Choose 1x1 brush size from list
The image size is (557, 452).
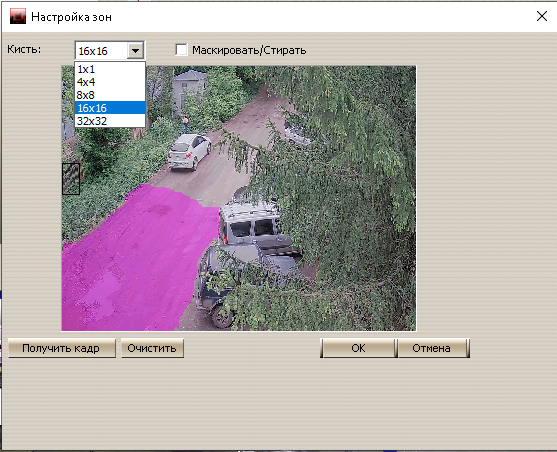[x=110, y=69]
